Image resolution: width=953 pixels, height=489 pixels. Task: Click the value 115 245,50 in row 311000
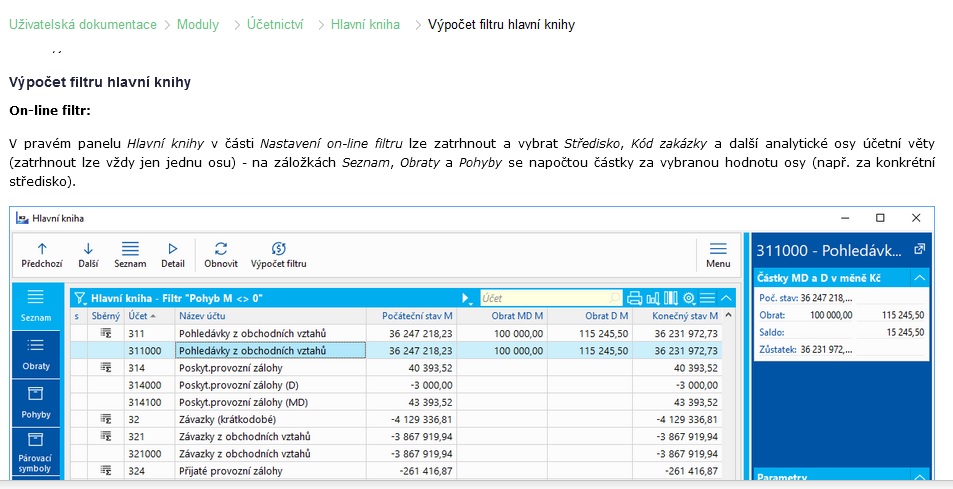tap(604, 351)
